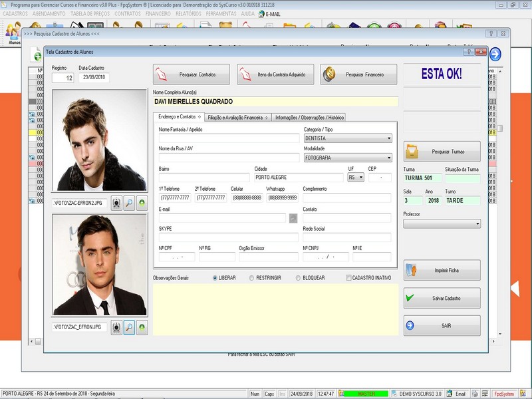The height and width of the screenshot is (399, 532).
Task: Click the Cidade field with PORTO ALEGRE
Action: coord(299,178)
